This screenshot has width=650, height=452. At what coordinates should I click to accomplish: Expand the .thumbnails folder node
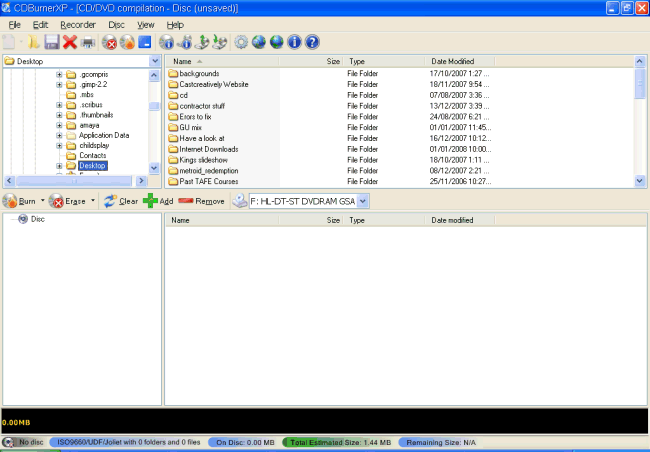coord(59,115)
